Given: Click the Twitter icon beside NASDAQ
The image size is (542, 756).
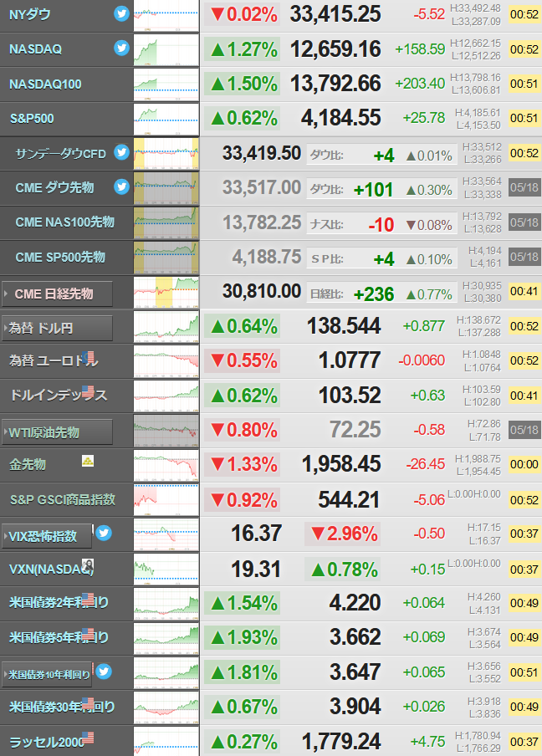Looking at the screenshot, I should tap(121, 48).
